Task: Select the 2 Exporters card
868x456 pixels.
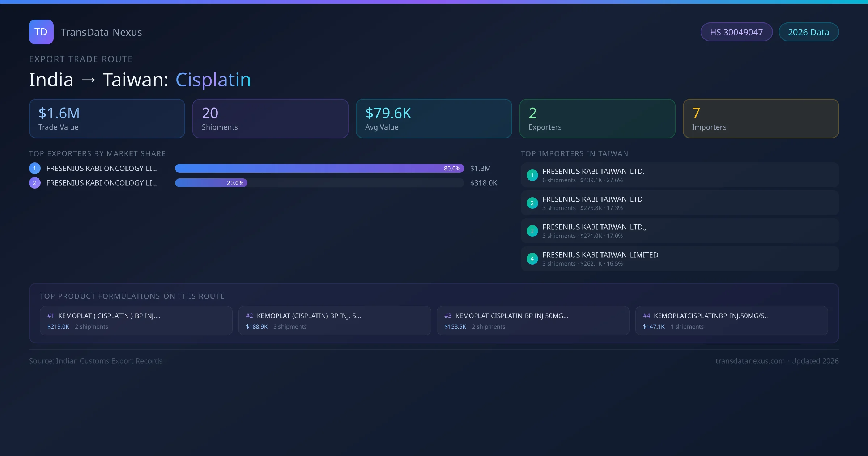Action: [597, 118]
